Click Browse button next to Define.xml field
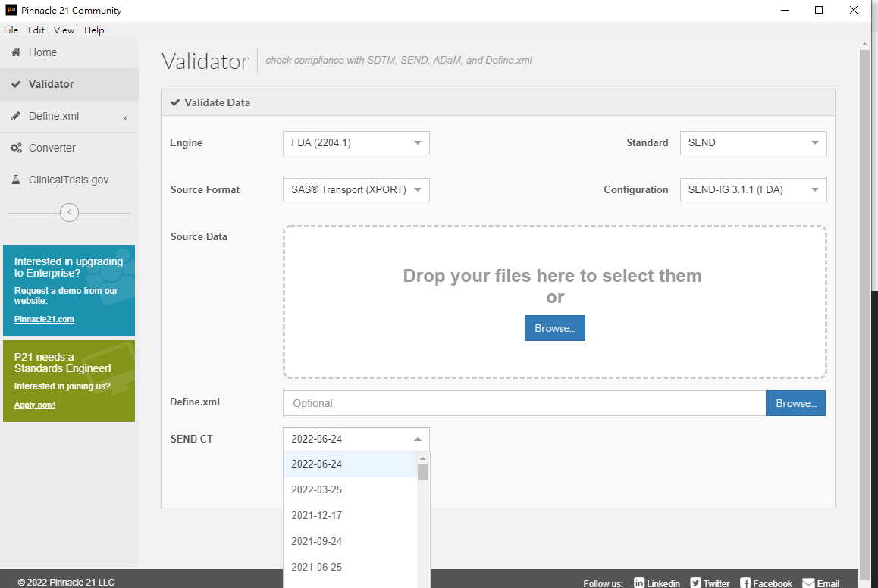The width and height of the screenshot is (878, 588). (795, 403)
